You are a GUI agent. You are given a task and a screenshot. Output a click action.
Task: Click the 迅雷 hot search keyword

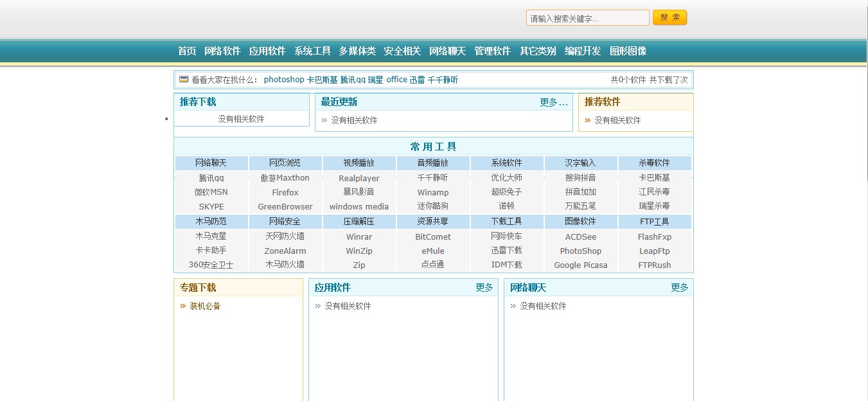pyautogui.click(x=417, y=80)
